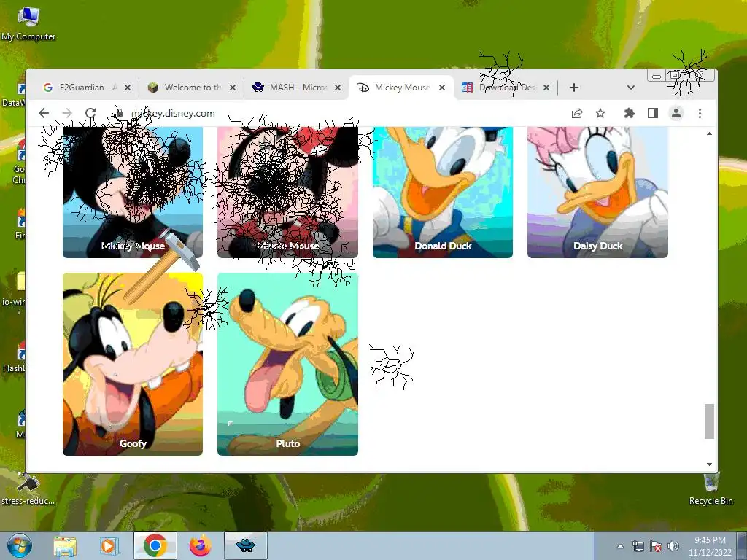The image size is (747, 560).
Task: Close the Mickey Mouse tab
Action: pos(442,87)
